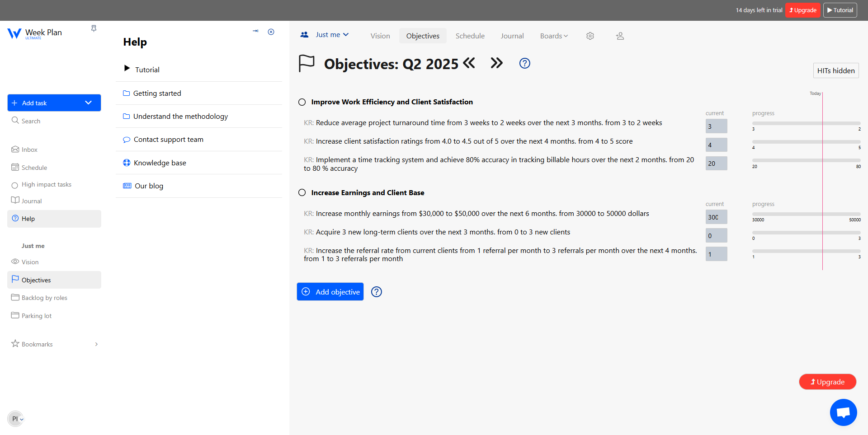The width and height of the screenshot is (868, 435).
Task: Go to the next quarter
Action: click(496, 63)
